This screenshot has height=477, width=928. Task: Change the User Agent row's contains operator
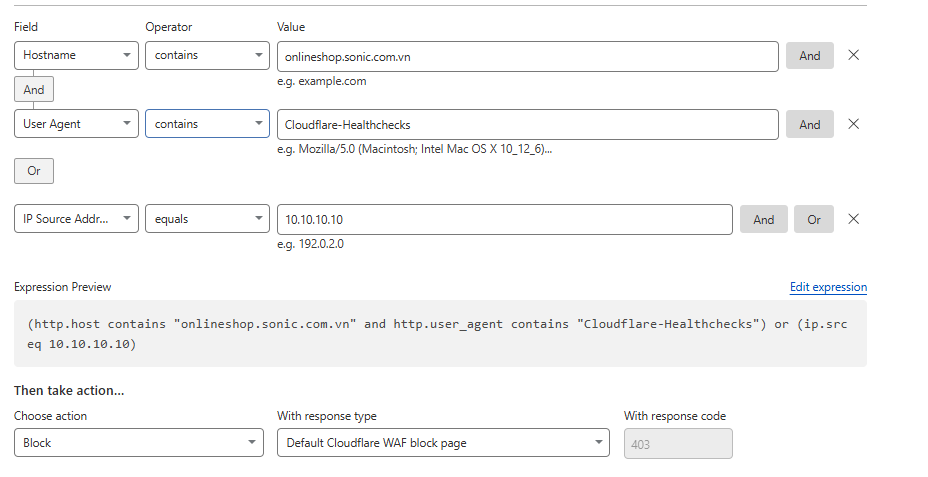(x=207, y=125)
